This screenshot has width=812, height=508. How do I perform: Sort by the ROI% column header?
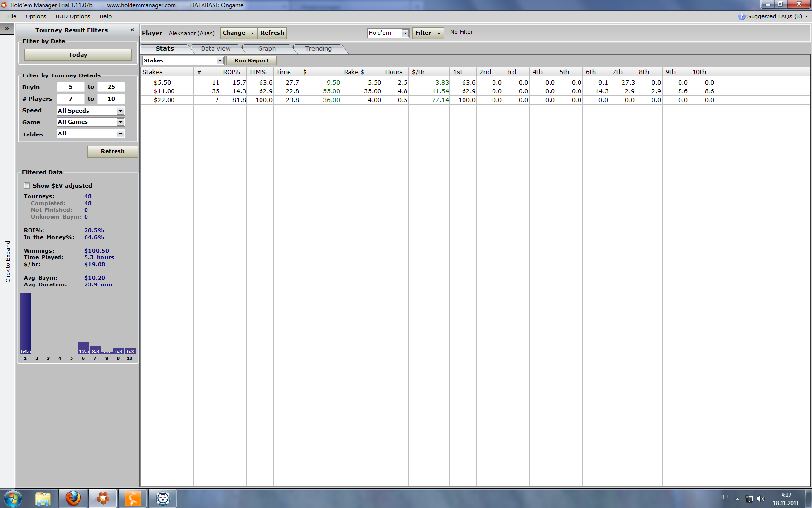pyautogui.click(x=232, y=72)
